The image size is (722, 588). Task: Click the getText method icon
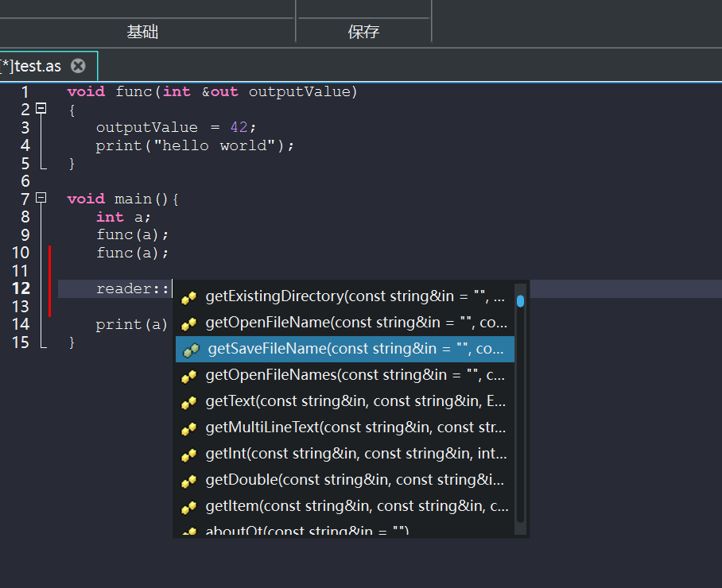188,402
